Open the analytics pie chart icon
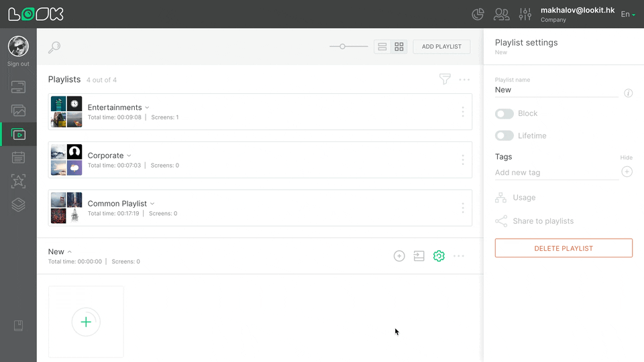The image size is (644, 362). pyautogui.click(x=478, y=14)
